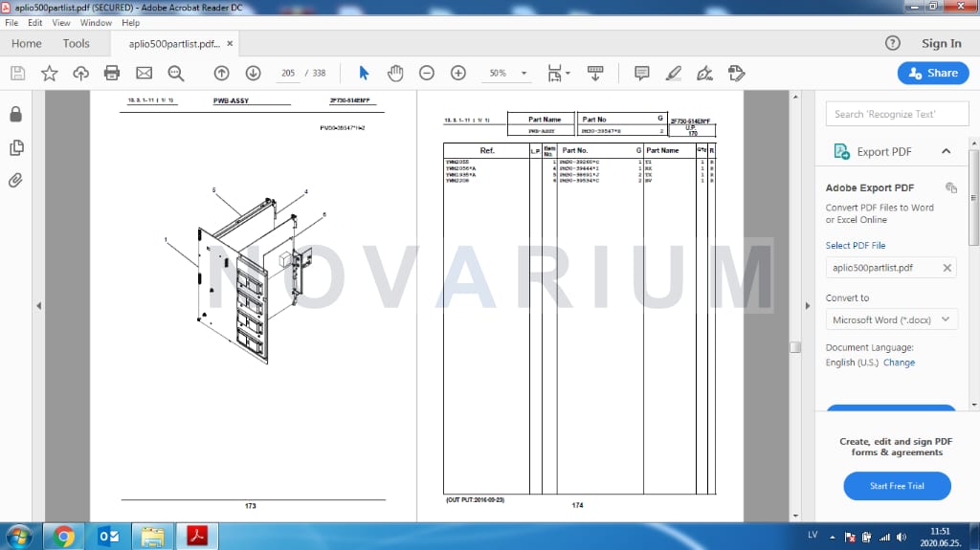Image resolution: width=980 pixels, height=550 pixels.
Task: Open page thumbnails panel
Action: click(16, 147)
